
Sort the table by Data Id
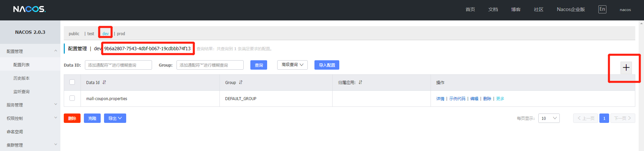pyautogui.click(x=104, y=82)
